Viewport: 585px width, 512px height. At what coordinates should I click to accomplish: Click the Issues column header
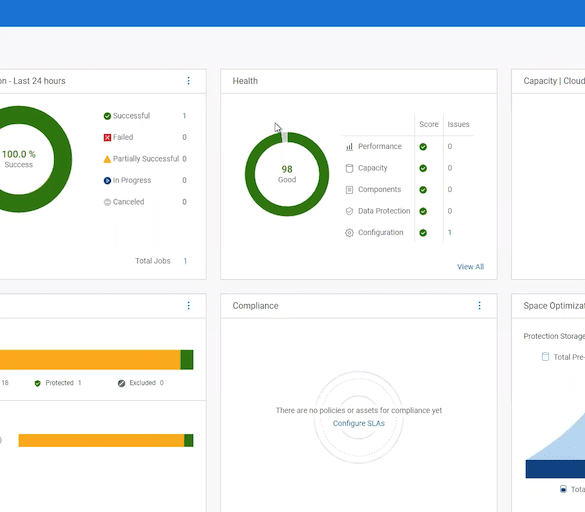[x=458, y=124]
